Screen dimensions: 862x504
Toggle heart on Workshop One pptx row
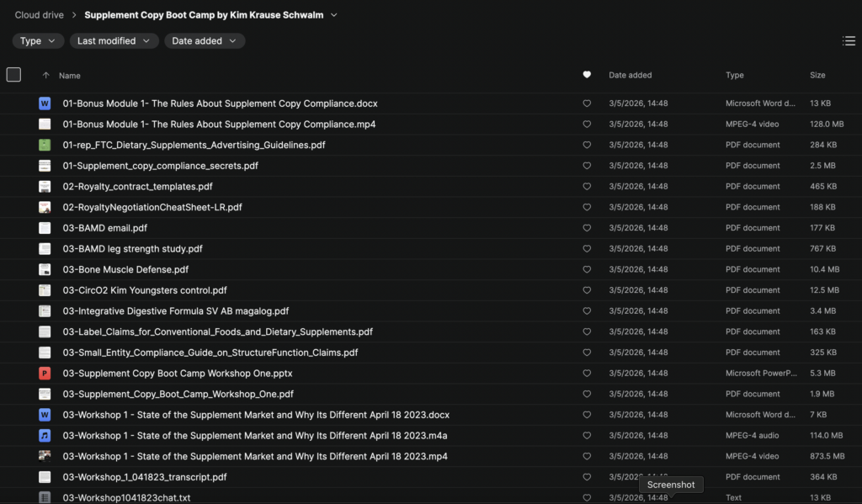(587, 374)
